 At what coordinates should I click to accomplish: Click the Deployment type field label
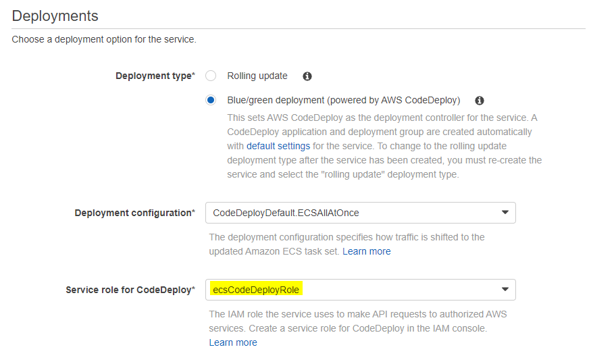pyautogui.click(x=155, y=76)
